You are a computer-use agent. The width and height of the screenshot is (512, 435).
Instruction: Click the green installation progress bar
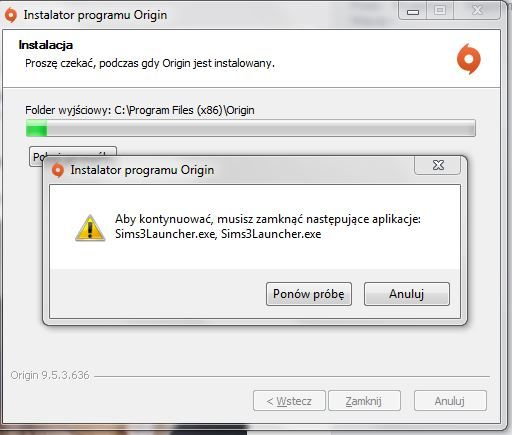click(x=251, y=128)
